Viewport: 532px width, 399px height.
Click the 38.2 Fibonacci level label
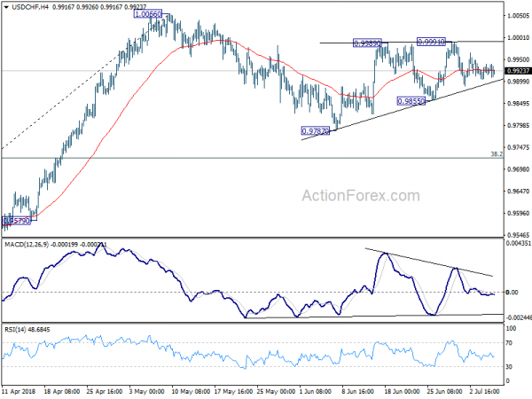497,154
